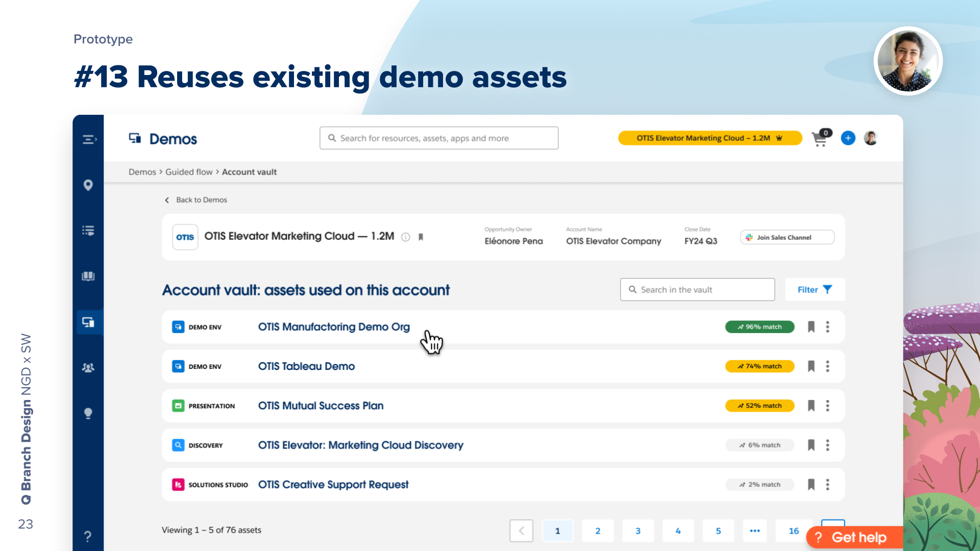Click the info icon beside opportunity title
The height and width of the screenshot is (551, 980).
coord(406,237)
